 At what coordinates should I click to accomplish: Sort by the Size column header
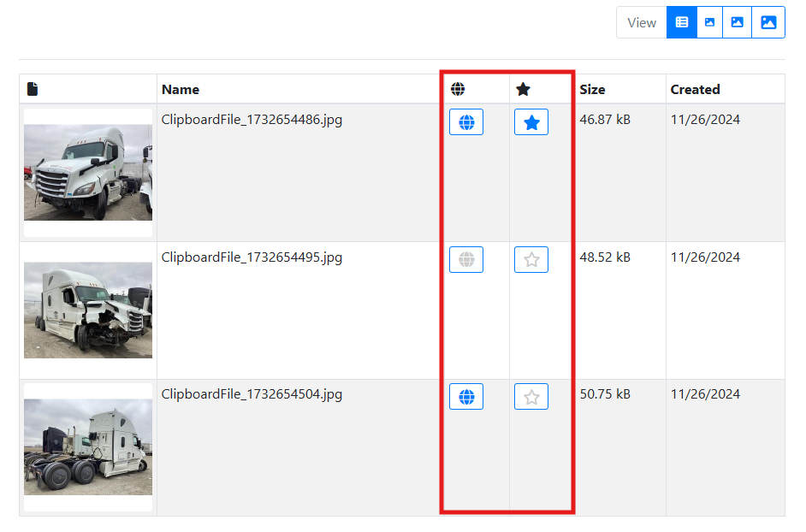[x=592, y=89]
